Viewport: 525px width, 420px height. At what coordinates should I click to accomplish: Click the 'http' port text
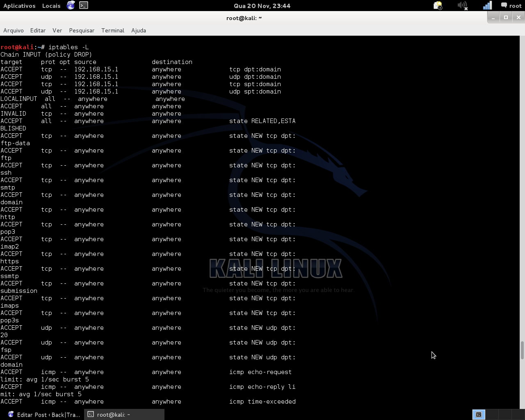8,217
